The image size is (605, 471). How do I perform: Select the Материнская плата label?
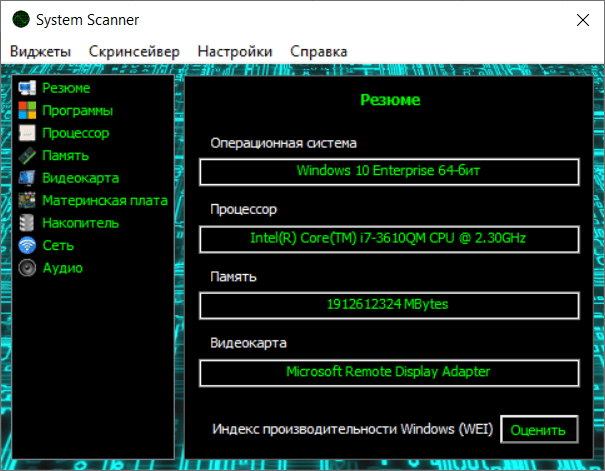coord(105,201)
